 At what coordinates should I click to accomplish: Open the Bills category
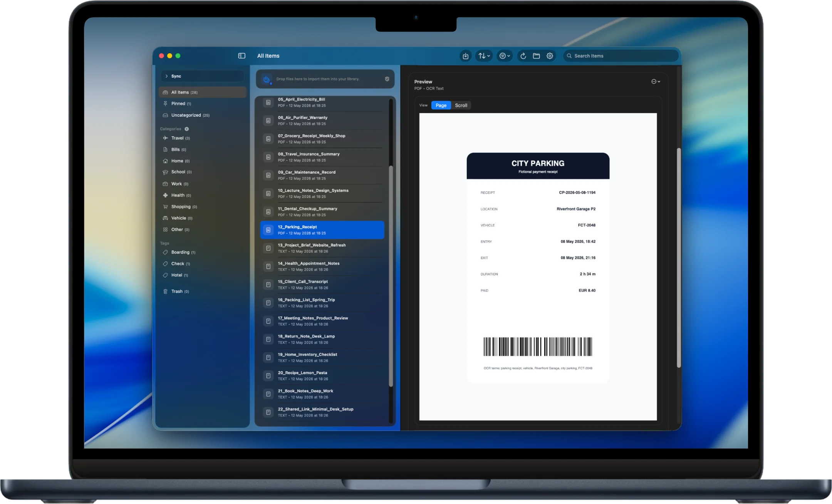[x=203, y=149]
